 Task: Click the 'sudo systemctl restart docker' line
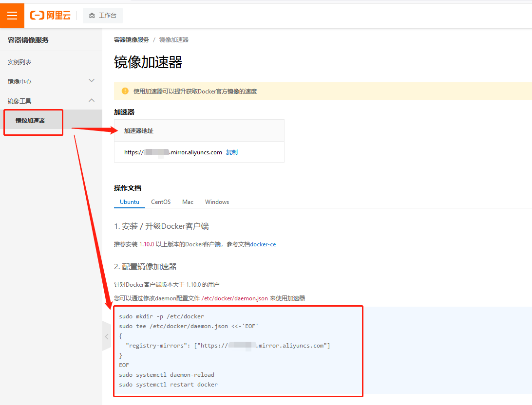[168, 385]
